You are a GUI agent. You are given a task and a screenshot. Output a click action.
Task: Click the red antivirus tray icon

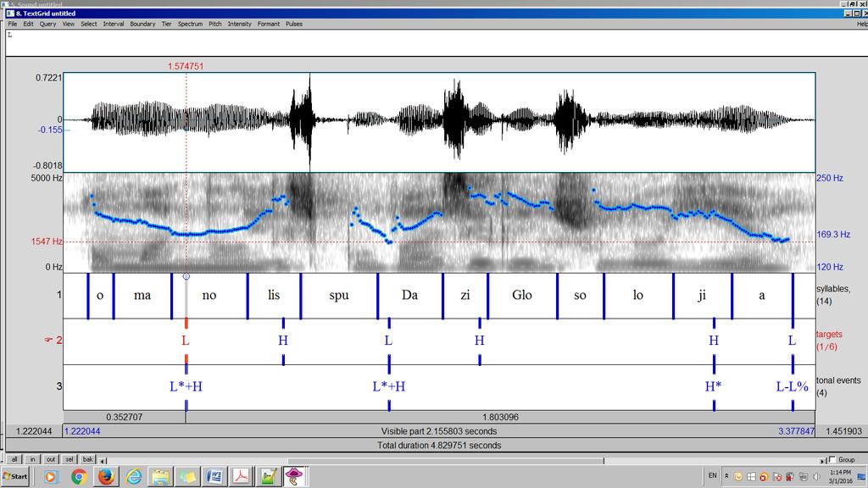764,476
